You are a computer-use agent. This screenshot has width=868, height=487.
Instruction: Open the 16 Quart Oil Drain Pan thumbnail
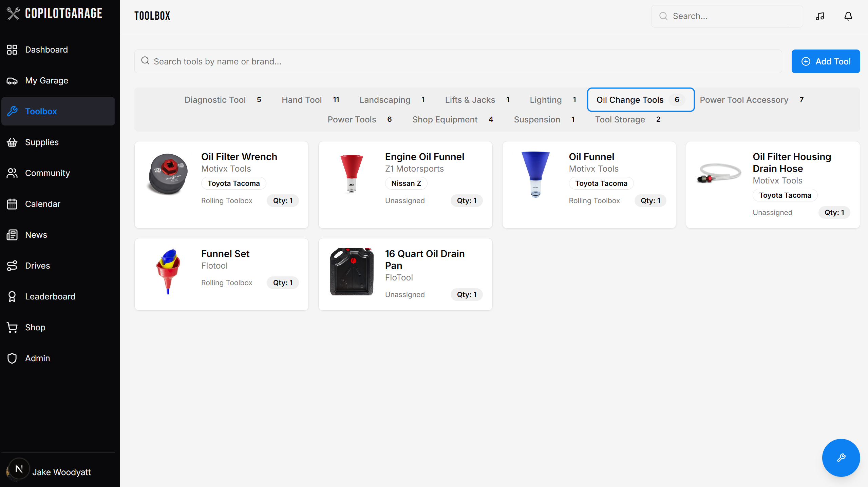click(x=352, y=272)
